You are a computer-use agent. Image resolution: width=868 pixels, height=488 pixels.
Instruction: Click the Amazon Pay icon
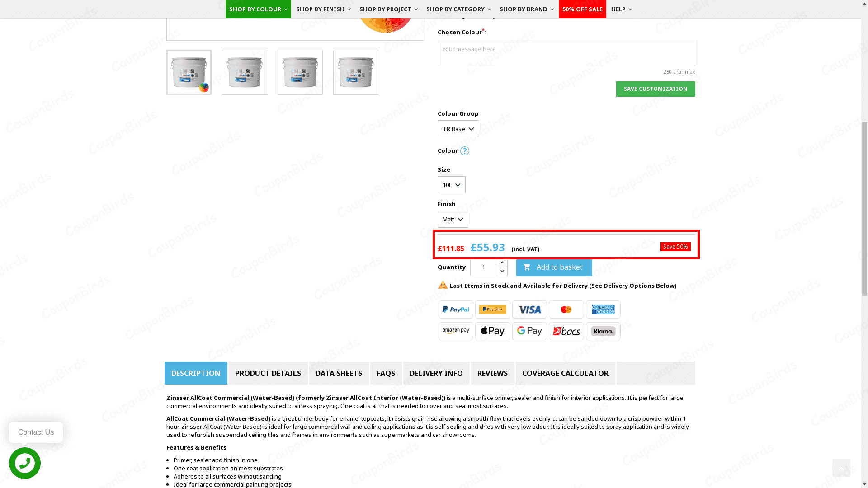pos(455,331)
